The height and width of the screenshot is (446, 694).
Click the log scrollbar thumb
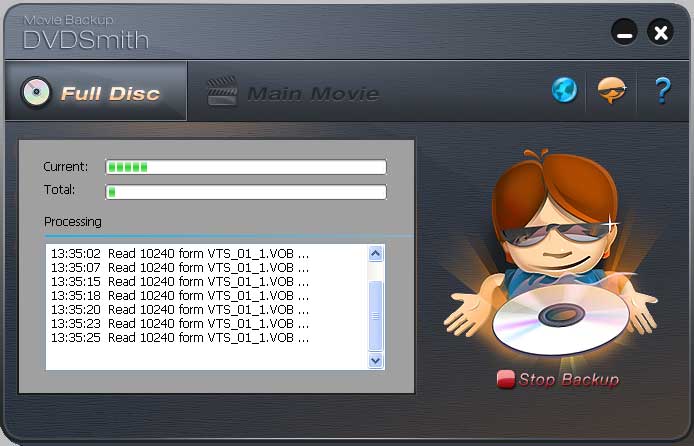(x=375, y=315)
